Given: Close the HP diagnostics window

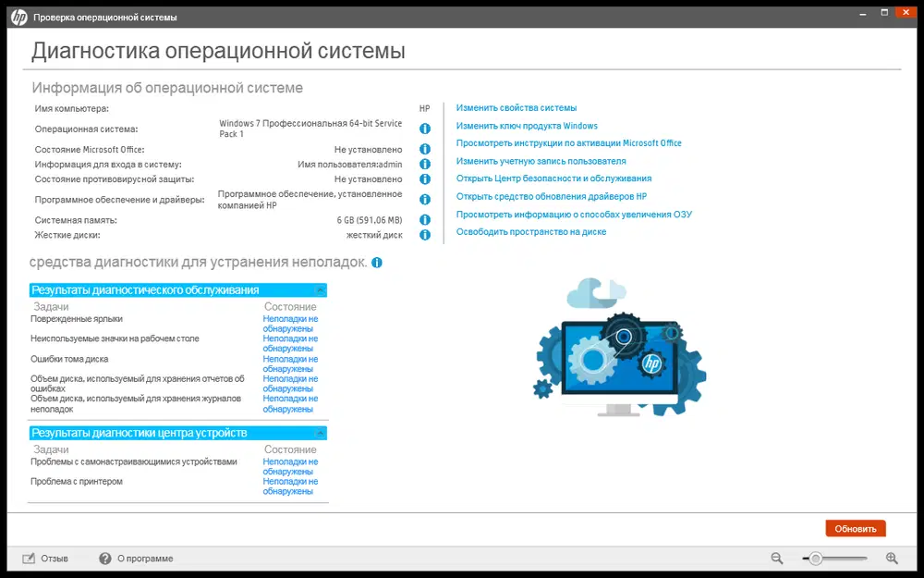Looking at the screenshot, I should 906,12.
